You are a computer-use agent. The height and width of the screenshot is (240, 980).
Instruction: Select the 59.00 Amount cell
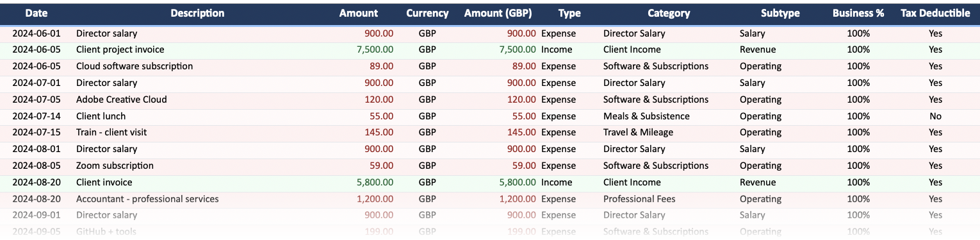(382, 166)
